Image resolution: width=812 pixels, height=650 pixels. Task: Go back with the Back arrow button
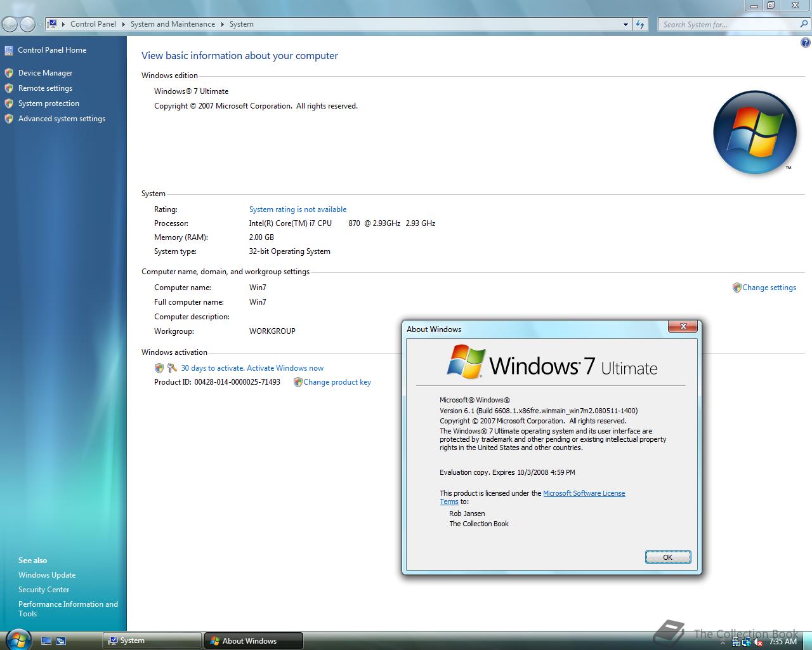click(10, 24)
